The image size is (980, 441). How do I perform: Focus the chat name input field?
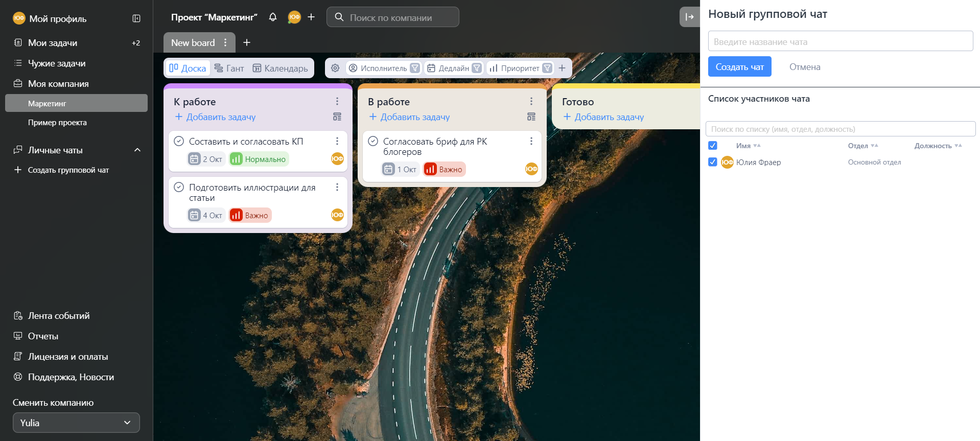click(841, 41)
